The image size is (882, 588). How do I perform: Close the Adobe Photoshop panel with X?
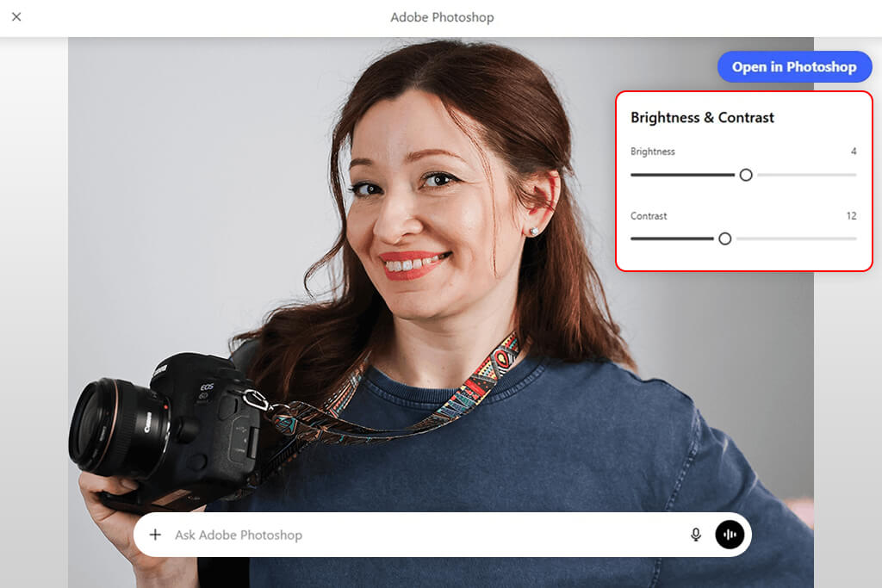tap(16, 17)
